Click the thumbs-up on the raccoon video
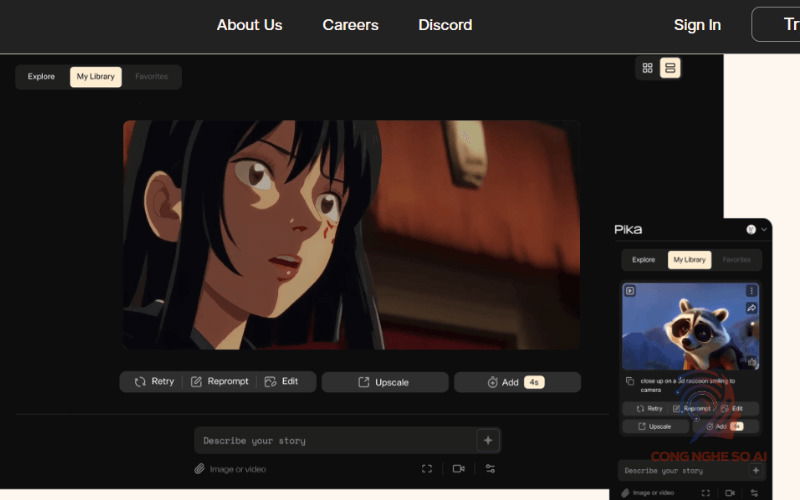This screenshot has height=500, width=800. tap(752, 362)
